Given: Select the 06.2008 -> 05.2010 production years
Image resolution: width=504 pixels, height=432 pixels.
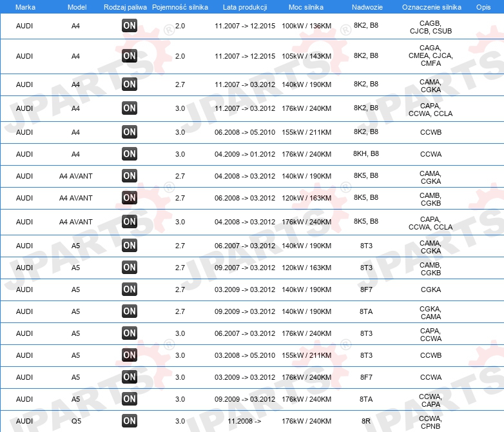Looking at the screenshot, I should click(245, 132).
